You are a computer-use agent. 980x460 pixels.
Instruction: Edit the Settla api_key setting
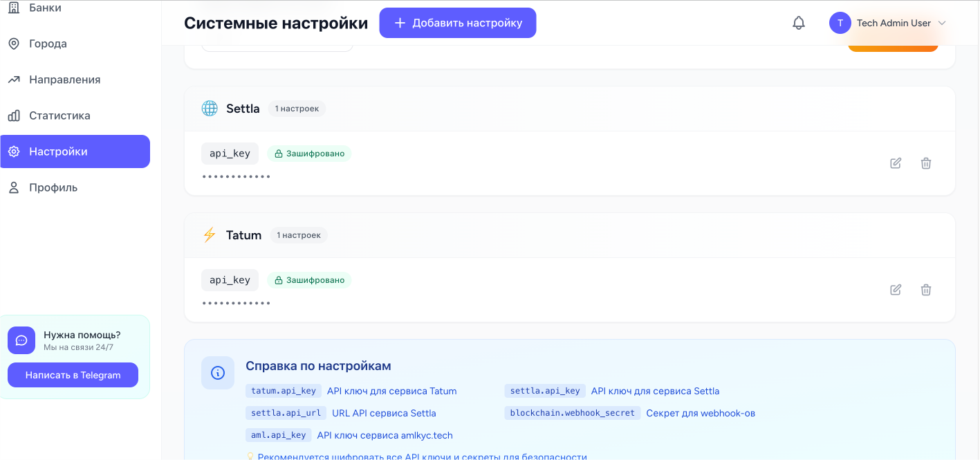tap(896, 163)
